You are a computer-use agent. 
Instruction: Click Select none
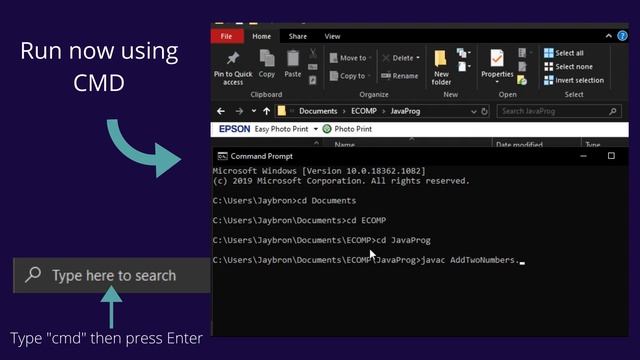[x=568, y=67]
